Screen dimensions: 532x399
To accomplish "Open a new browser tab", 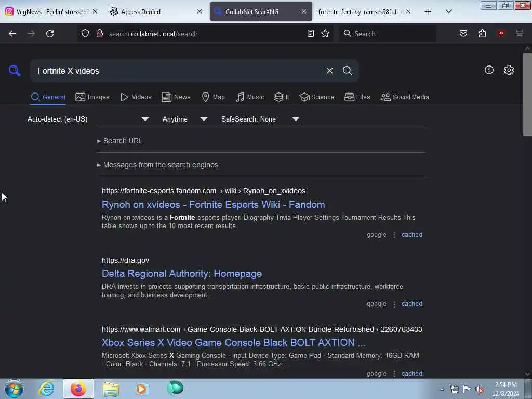I will click(428, 12).
